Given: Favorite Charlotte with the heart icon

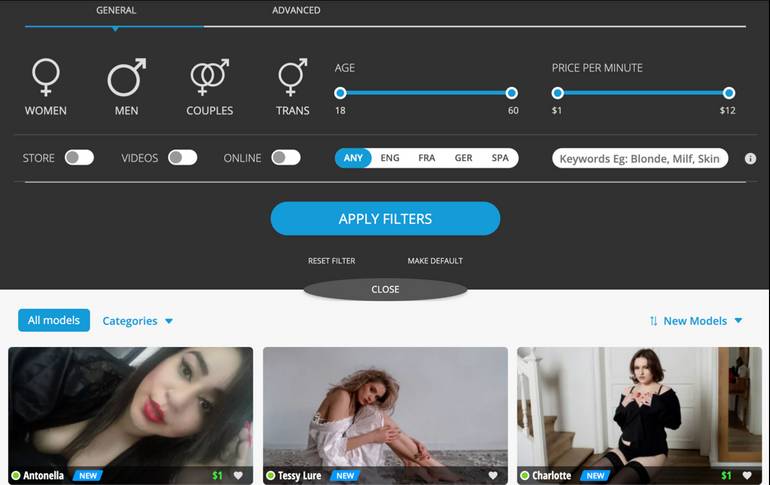Looking at the screenshot, I should pos(747,475).
